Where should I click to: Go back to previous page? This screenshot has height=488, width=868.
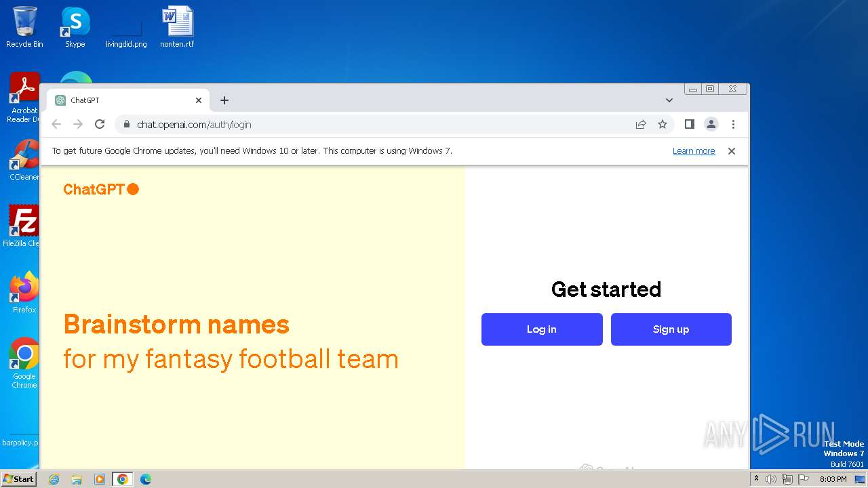tap(56, 124)
